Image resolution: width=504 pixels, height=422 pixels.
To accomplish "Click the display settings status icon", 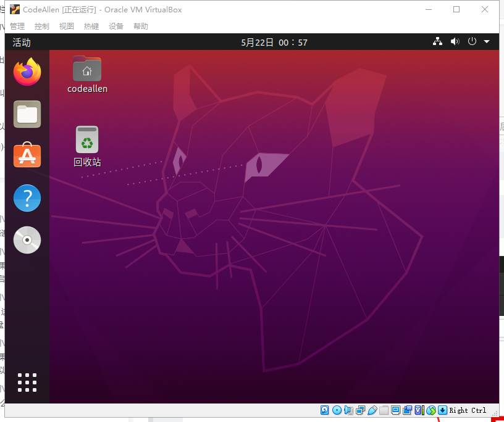I will tap(396, 410).
